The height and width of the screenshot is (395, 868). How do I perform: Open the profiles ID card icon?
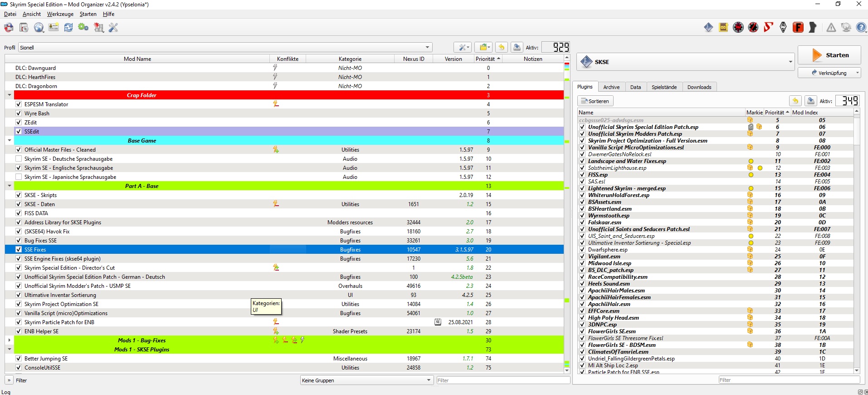(x=54, y=28)
